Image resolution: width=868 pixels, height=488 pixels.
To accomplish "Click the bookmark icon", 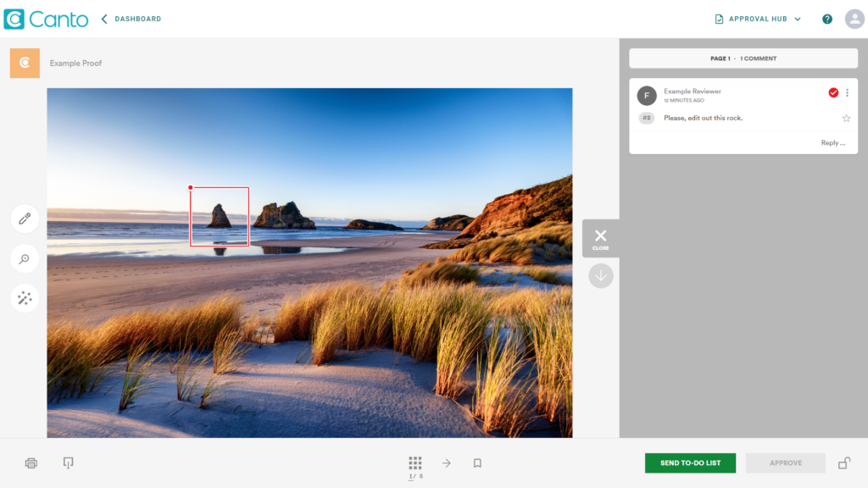I will 477,463.
